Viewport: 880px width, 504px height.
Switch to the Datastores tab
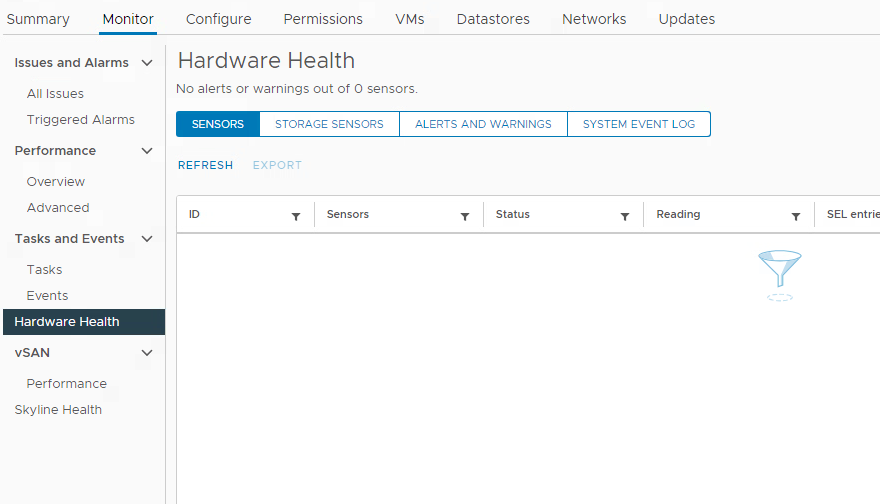pos(493,19)
